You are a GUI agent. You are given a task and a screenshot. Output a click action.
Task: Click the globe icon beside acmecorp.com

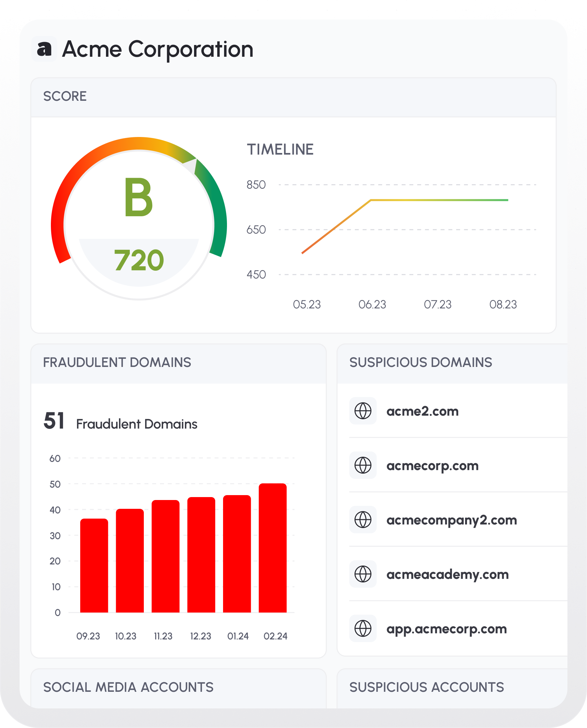tap(363, 465)
